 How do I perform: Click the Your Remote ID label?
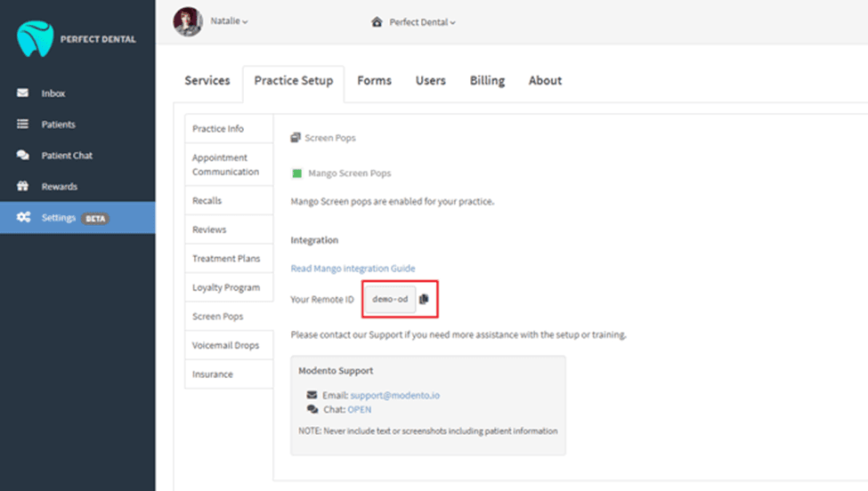pos(322,299)
